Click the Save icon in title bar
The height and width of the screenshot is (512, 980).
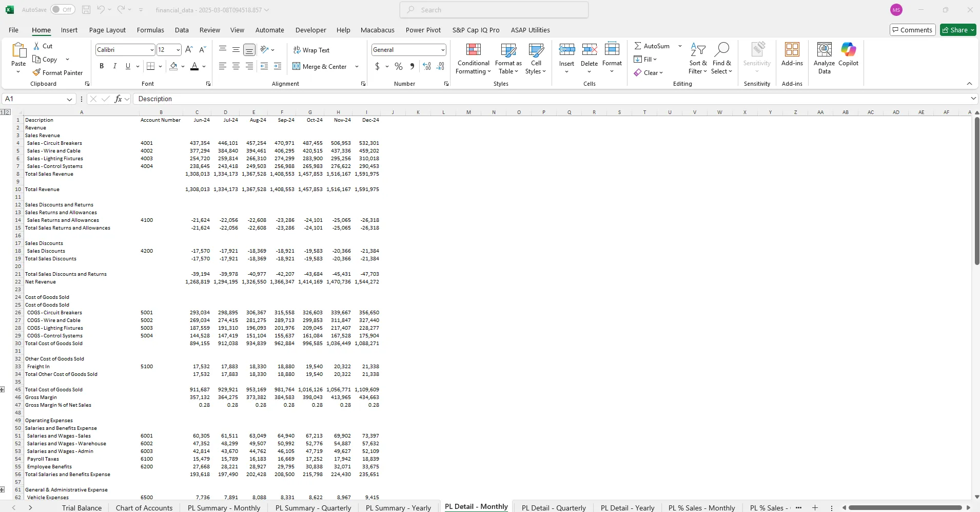pos(86,10)
